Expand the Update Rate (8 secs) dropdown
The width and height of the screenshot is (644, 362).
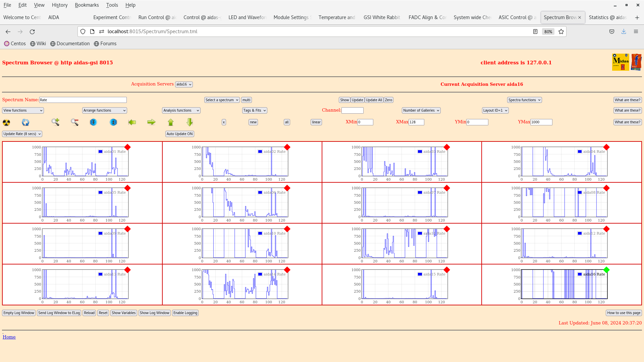22,134
